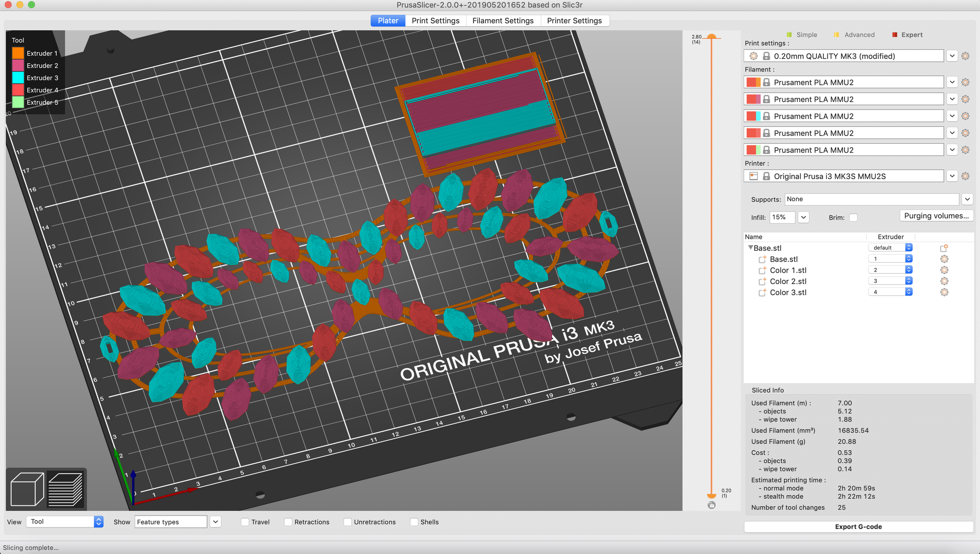Switch to 3D editor view cube icon
Screen dimensions: 980x554
[x=27, y=489]
